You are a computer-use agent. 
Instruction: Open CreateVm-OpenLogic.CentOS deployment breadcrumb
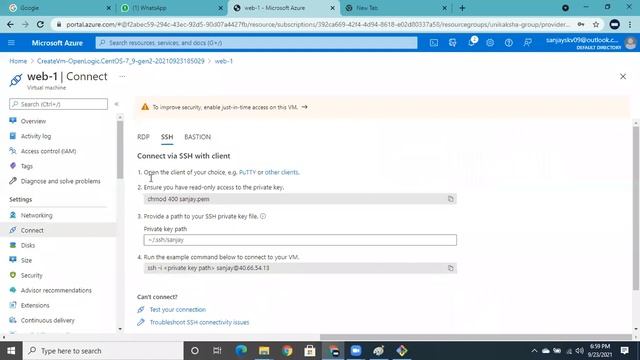point(120,61)
